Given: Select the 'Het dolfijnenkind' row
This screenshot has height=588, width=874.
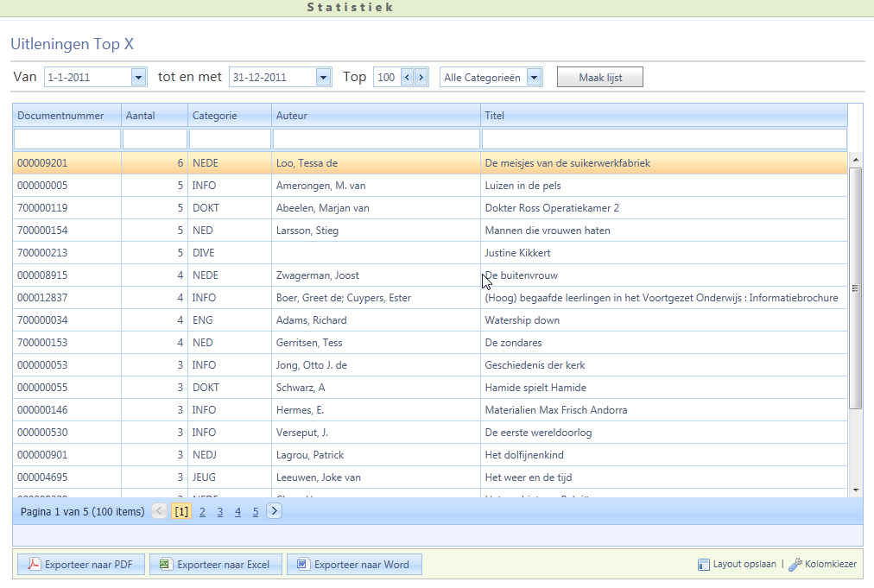Looking at the screenshot, I should point(430,455).
